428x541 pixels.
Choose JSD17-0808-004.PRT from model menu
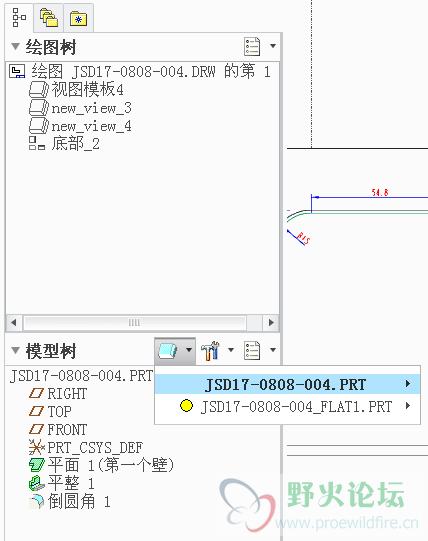(x=287, y=384)
